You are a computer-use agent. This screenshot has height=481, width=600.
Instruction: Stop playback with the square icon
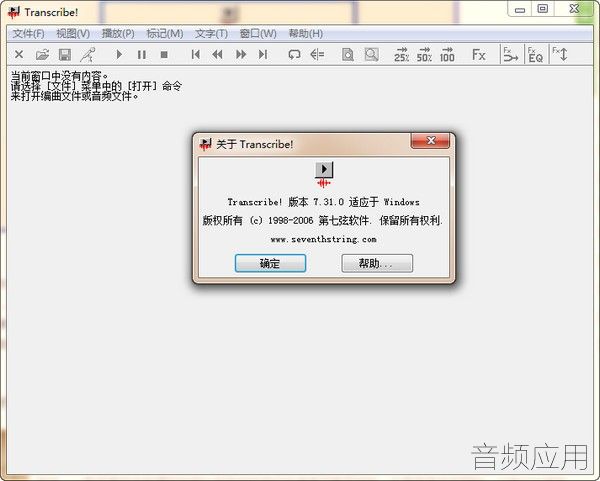point(164,55)
